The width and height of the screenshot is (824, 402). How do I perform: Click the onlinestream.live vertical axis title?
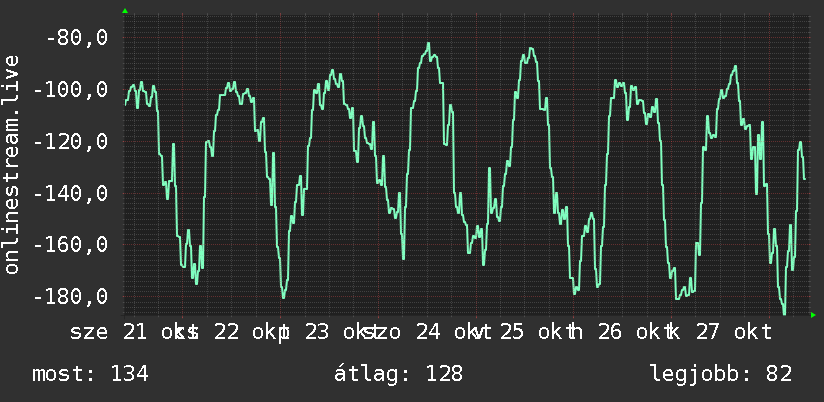click(11, 164)
